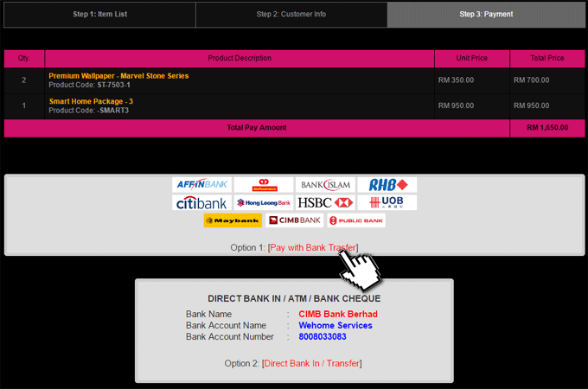Pick the RHB bank logo
Viewport: 588px width, 389px height.
pos(387,185)
